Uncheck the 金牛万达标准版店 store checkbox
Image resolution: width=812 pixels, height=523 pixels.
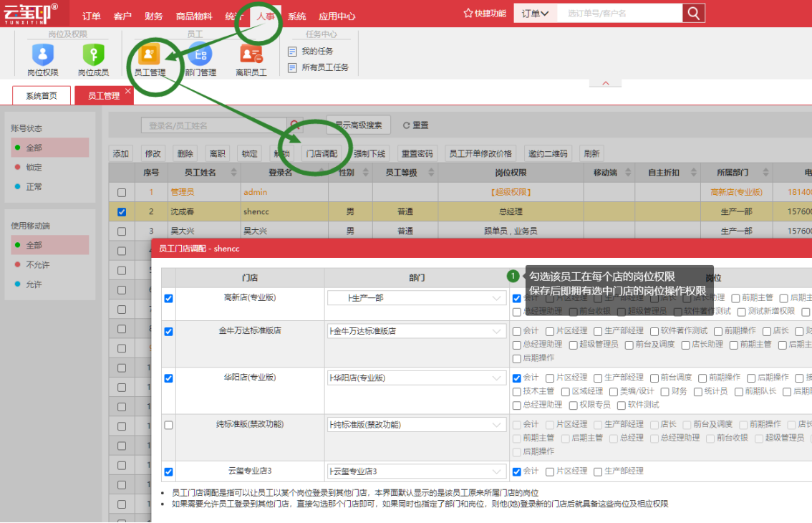pos(168,332)
